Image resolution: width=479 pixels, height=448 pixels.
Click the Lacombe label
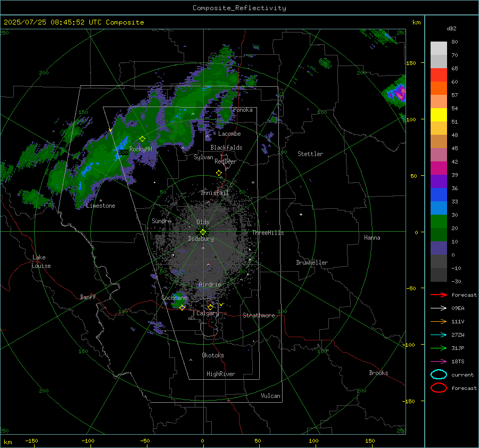229,134
